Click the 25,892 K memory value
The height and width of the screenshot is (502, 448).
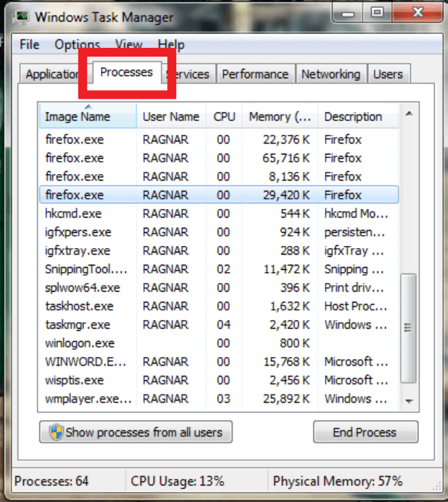(x=287, y=399)
